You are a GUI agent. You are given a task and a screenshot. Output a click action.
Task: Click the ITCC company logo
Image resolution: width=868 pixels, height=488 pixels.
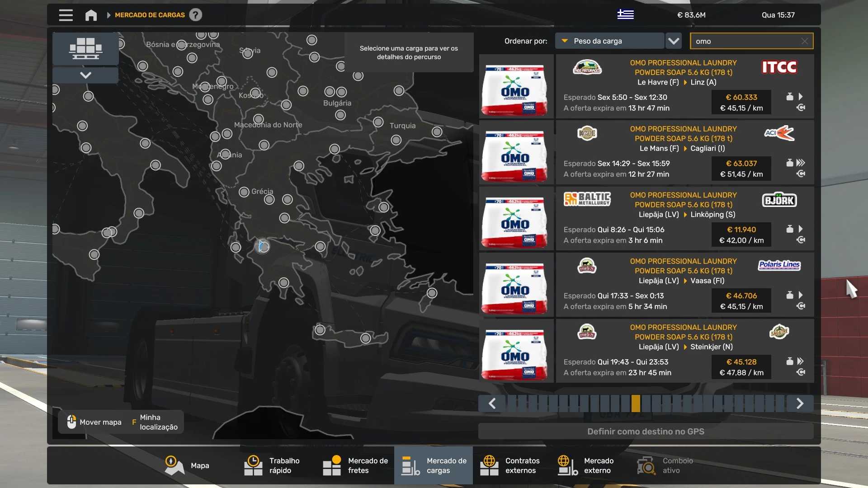[x=779, y=67]
